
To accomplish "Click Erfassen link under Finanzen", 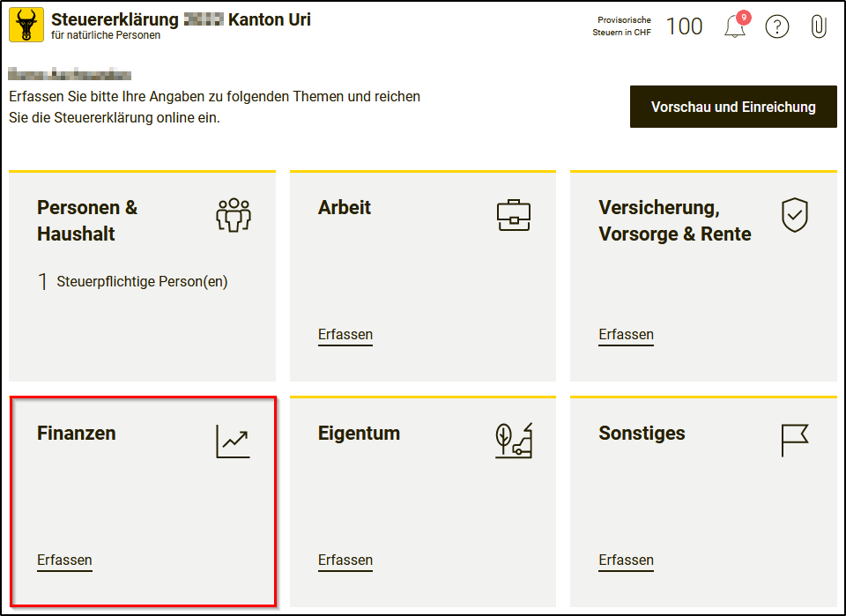I will click(64, 560).
